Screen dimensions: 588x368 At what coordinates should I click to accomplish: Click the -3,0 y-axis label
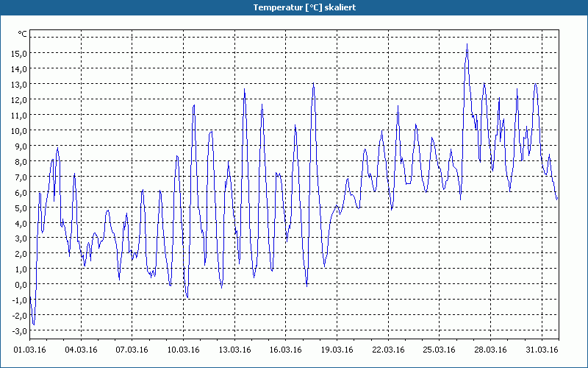18,331
